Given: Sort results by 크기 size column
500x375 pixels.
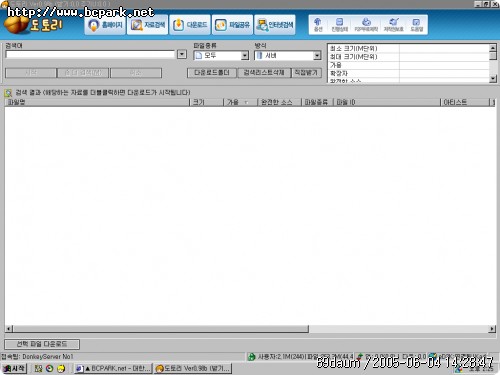Looking at the screenshot, I should [x=207, y=102].
